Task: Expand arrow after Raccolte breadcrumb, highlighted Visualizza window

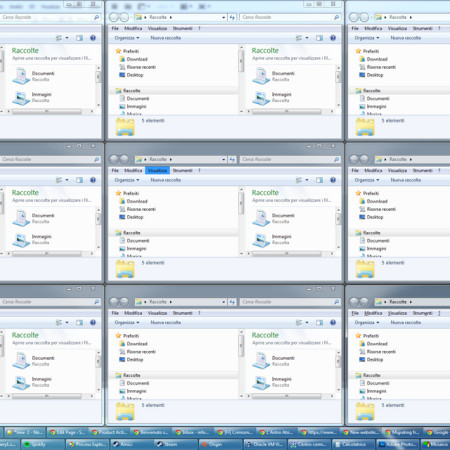Action: (x=171, y=160)
